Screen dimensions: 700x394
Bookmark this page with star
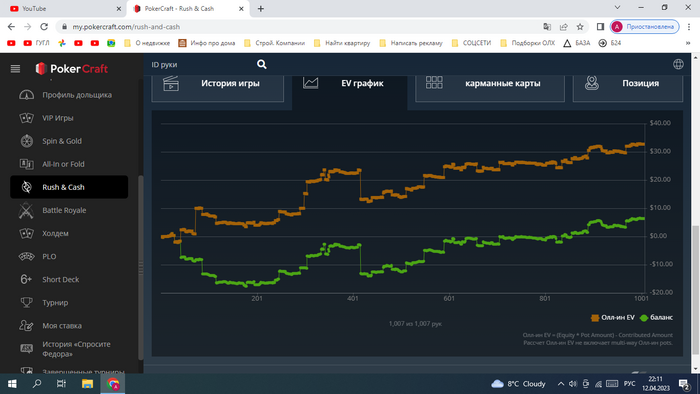(x=580, y=27)
